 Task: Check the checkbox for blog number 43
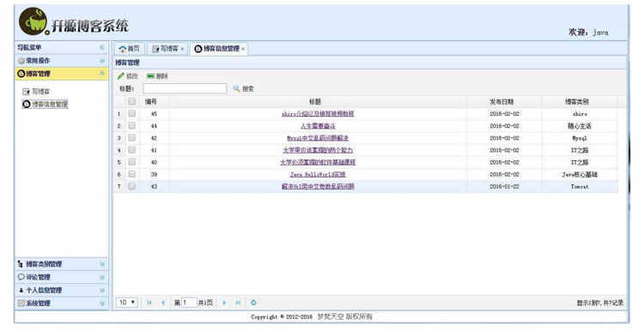[x=132, y=186]
